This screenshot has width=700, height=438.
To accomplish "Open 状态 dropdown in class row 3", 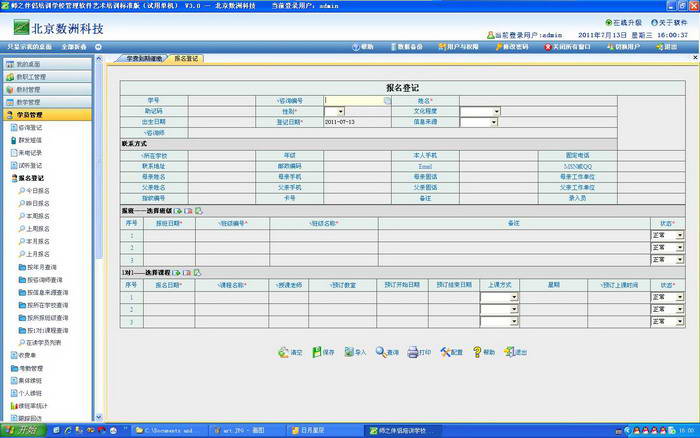I will point(679,259).
